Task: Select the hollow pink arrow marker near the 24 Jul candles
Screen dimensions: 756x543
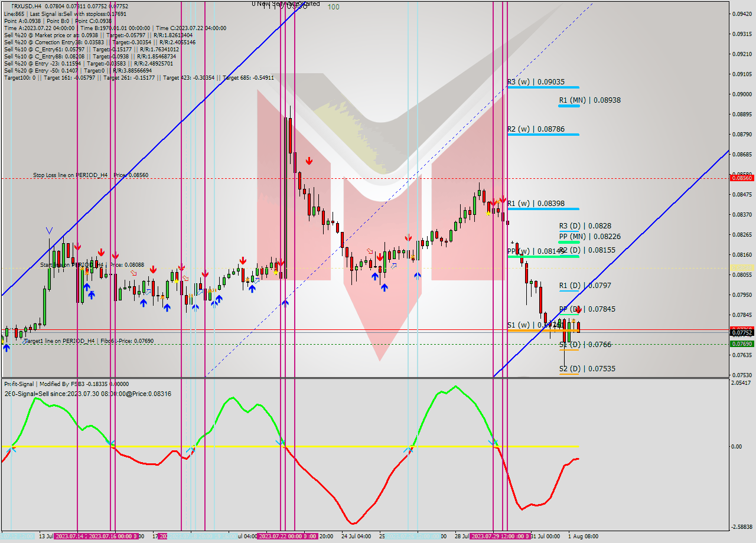Action: (x=370, y=251)
